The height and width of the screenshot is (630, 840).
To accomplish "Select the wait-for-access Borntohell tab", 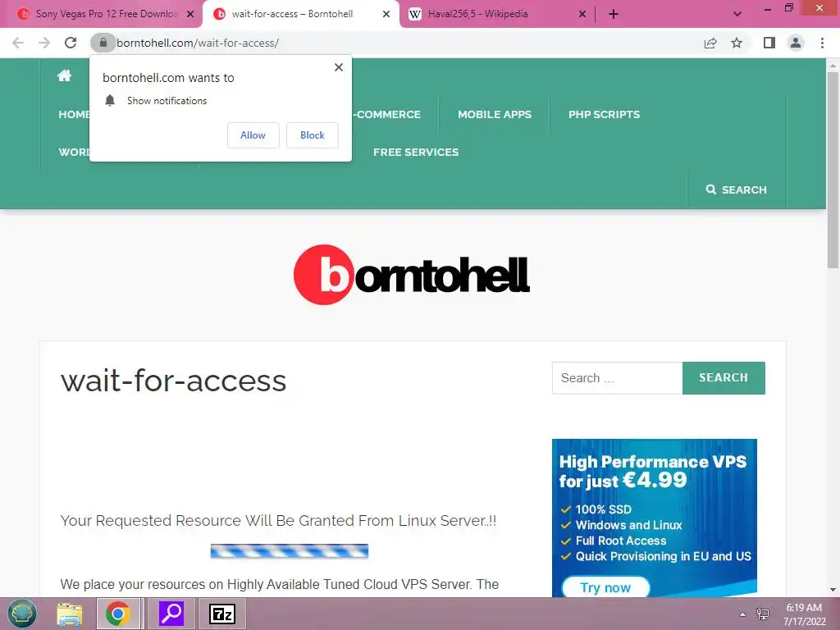I will coord(293,14).
